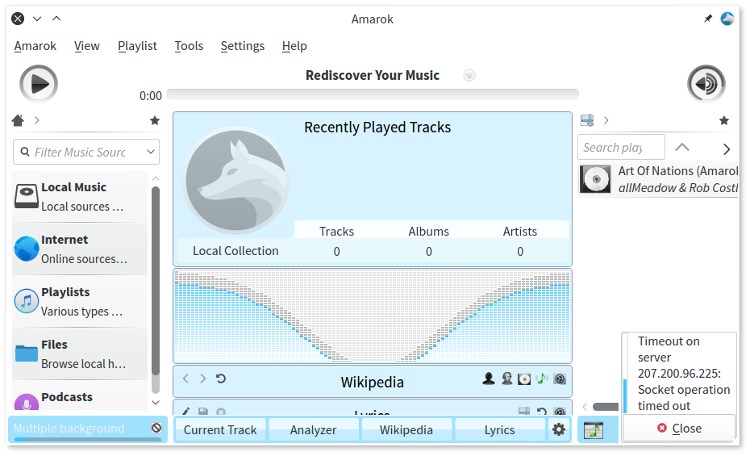The height and width of the screenshot is (456, 750).
Task: Open the Settings menu
Action: pos(243,46)
